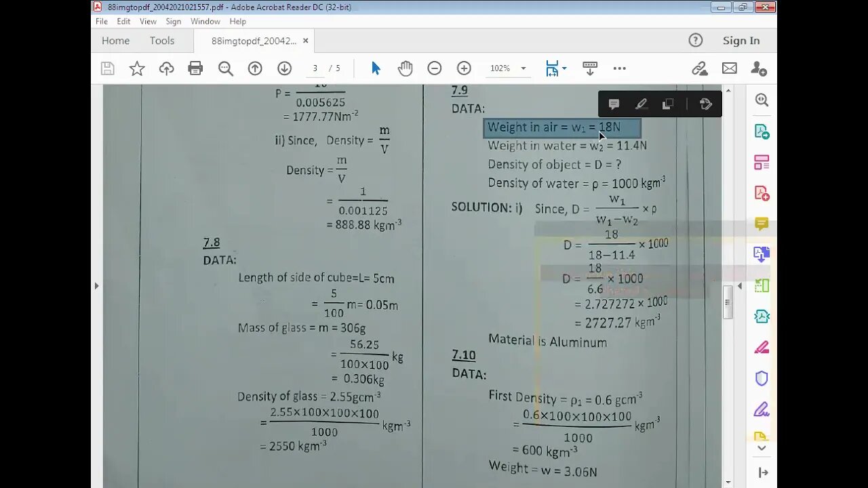The width and height of the screenshot is (868, 488).
Task: Share a link to this file
Action: pyautogui.click(x=700, y=68)
